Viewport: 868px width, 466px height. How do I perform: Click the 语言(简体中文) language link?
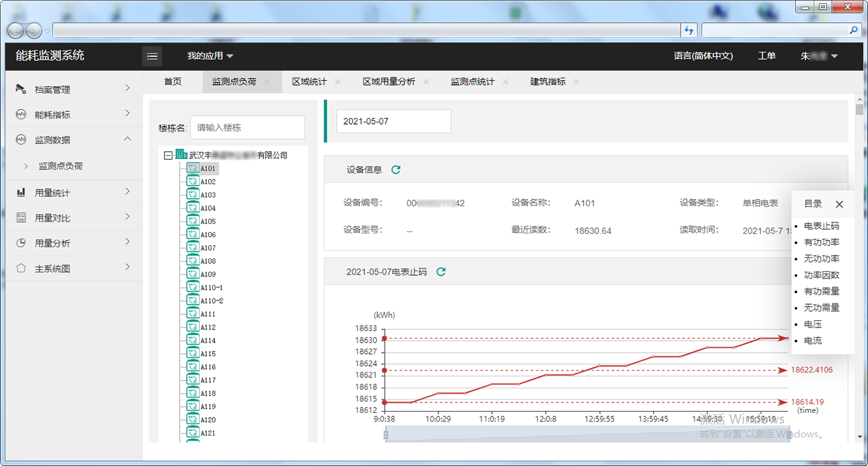click(x=704, y=56)
